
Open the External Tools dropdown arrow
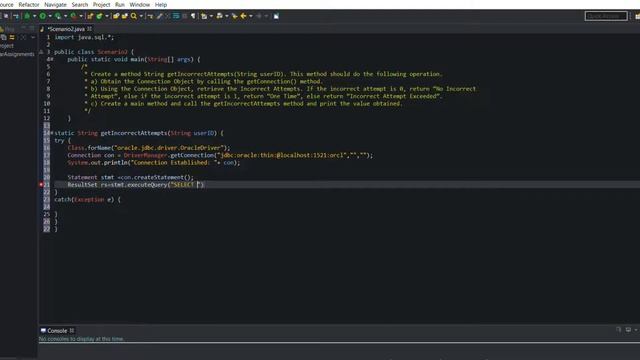pyautogui.click(x=81, y=16)
